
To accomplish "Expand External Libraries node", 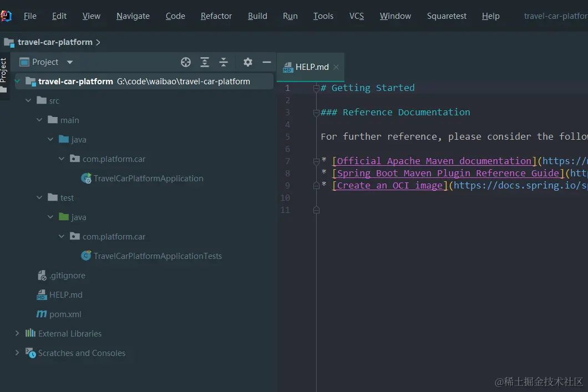I will 17,333.
